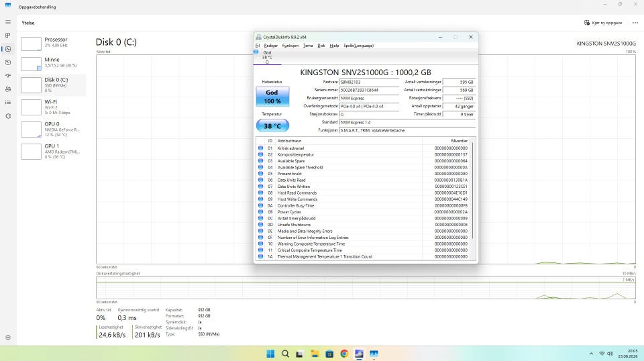Image resolution: width=644 pixels, height=361 pixels.
Task: Select the Host Read Commands attribute row
Action: [x=364, y=193]
